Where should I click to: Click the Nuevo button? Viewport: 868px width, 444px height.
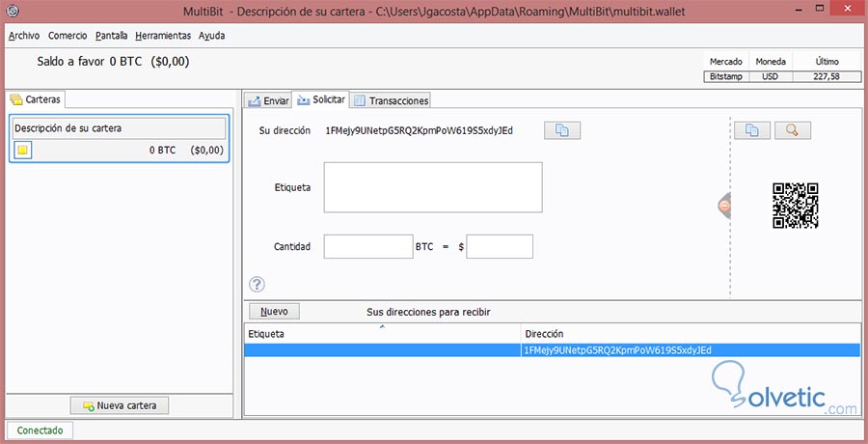[274, 312]
